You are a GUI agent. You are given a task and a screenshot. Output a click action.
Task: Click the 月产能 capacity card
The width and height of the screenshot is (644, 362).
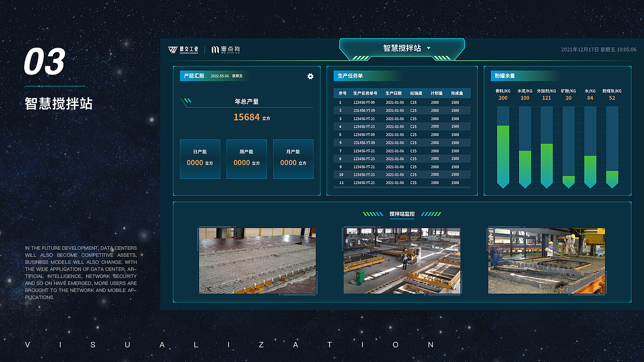tap(293, 159)
